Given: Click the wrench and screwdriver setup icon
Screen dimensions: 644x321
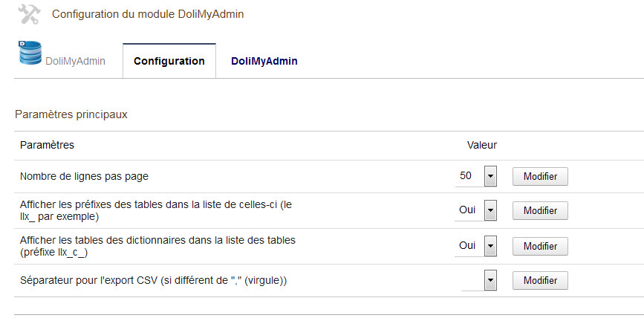Looking at the screenshot, I should 28,14.
